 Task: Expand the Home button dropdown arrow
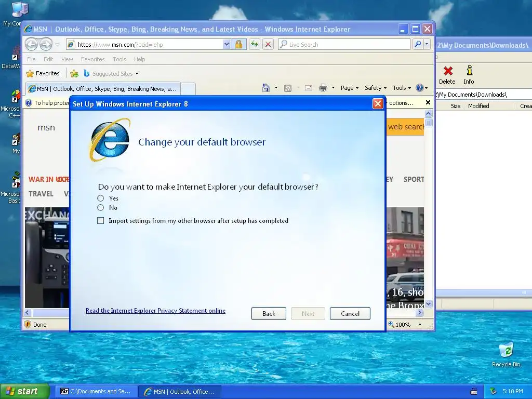[x=276, y=88]
